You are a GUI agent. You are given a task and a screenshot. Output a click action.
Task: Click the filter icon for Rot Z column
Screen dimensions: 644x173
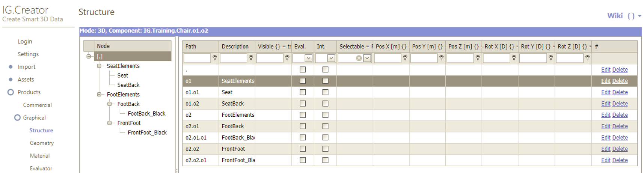click(x=587, y=58)
